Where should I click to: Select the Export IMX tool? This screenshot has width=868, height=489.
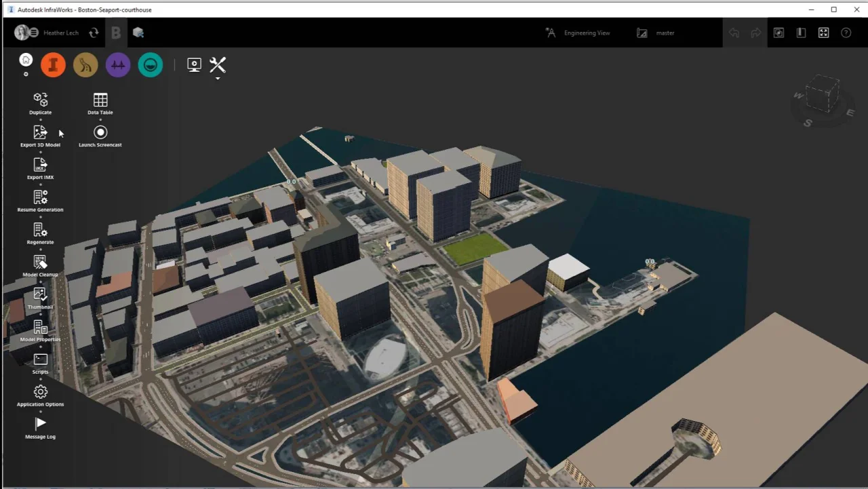[40, 165]
